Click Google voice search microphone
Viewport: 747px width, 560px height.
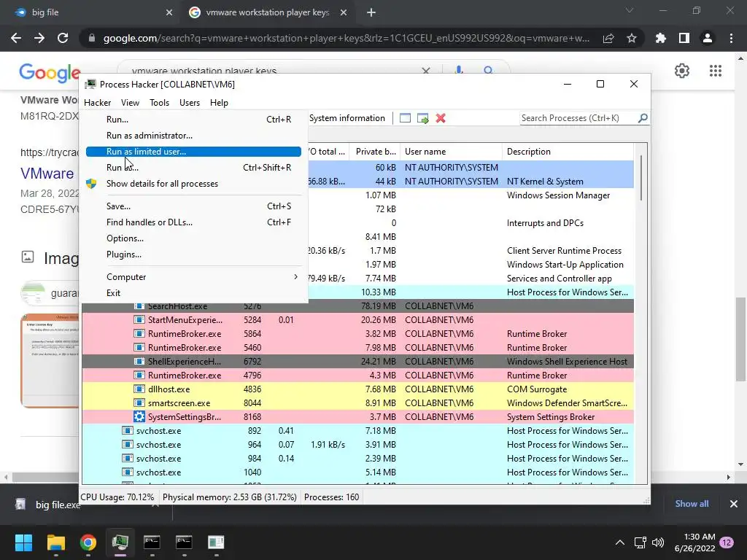pyautogui.click(x=458, y=71)
